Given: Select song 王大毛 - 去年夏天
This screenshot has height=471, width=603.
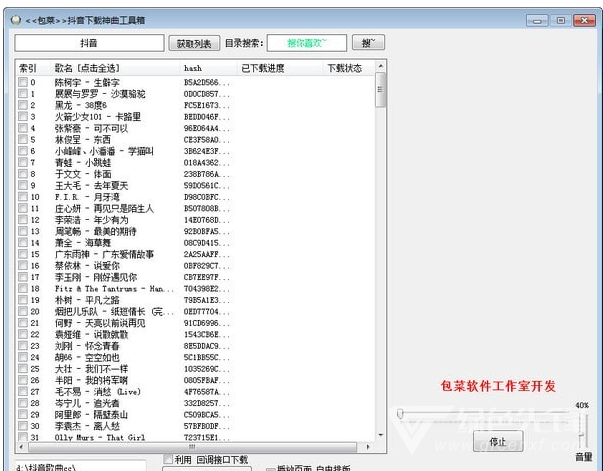Looking at the screenshot, I should 91,185.
